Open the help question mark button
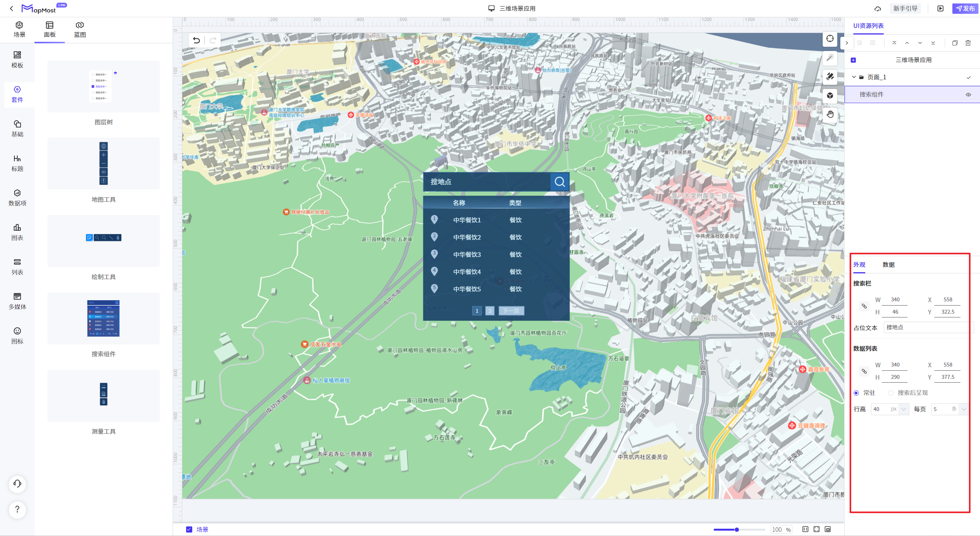The height and width of the screenshot is (536, 980). [17, 510]
